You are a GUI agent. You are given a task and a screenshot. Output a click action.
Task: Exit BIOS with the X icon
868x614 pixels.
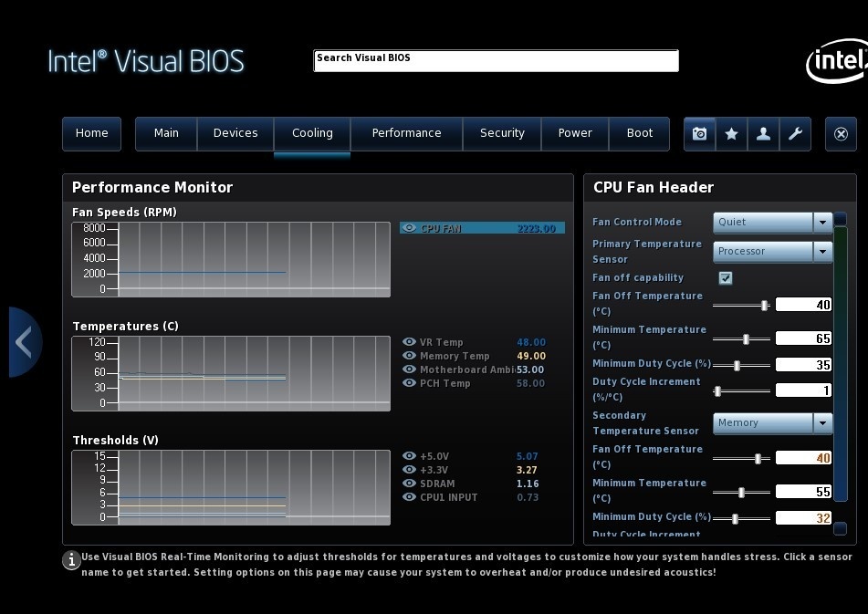841,134
